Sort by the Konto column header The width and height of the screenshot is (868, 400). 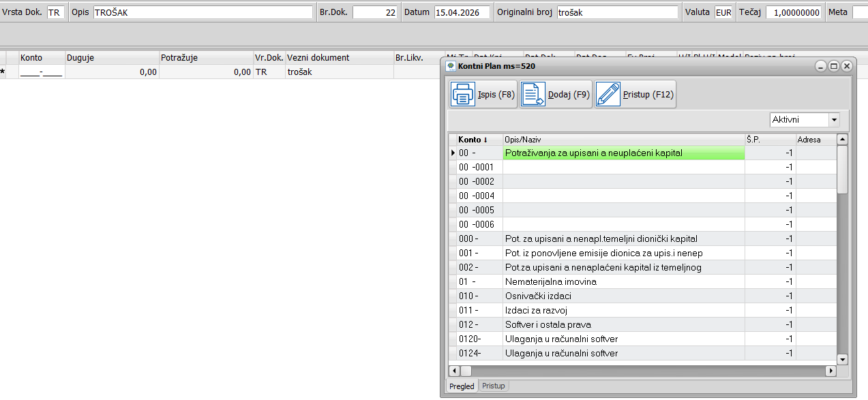tap(473, 140)
